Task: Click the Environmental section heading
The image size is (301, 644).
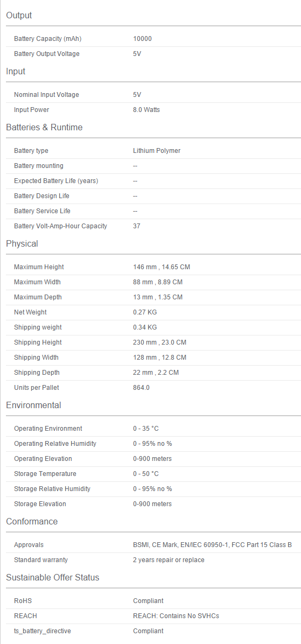Action: pyautogui.click(x=33, y=405)
